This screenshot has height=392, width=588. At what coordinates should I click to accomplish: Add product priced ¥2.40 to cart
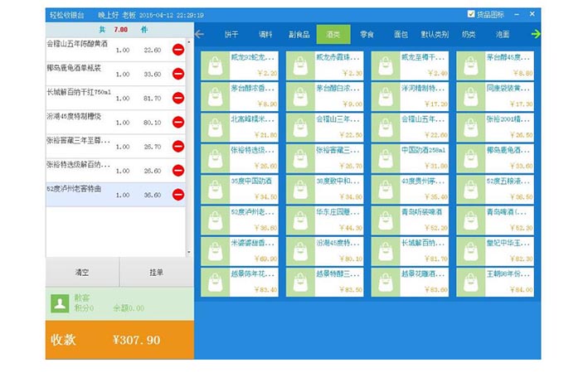tap(410, 65)
